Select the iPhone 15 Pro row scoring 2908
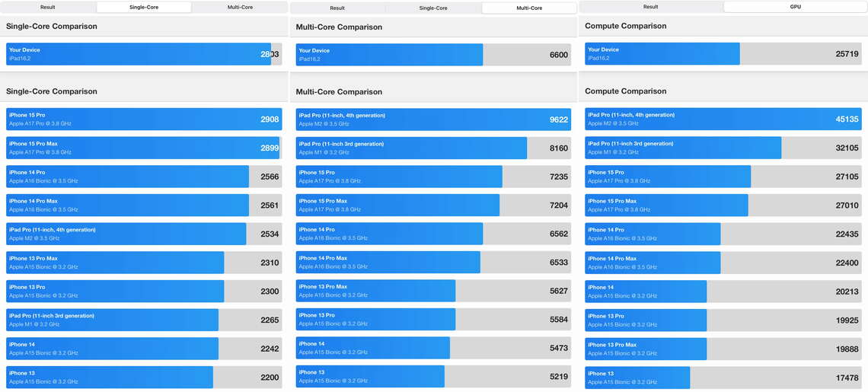This screenshot has width=868, height=392. [x=144, y=119]
